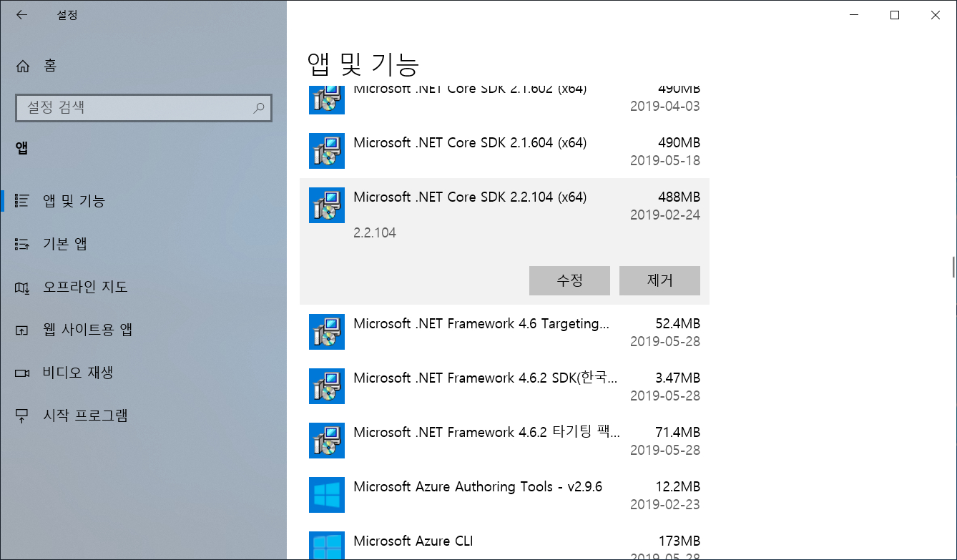Click icon of .NET Framework 4.6 Targeting

[x=327, y=332]
